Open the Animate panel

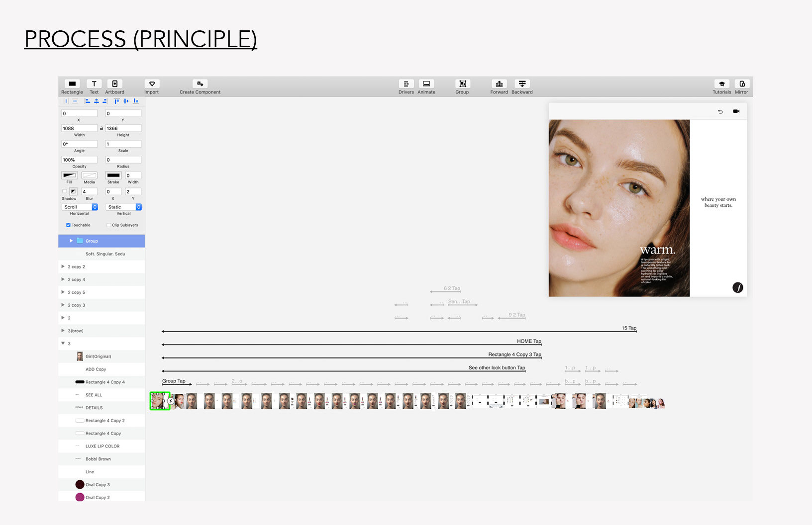(426, 84)
